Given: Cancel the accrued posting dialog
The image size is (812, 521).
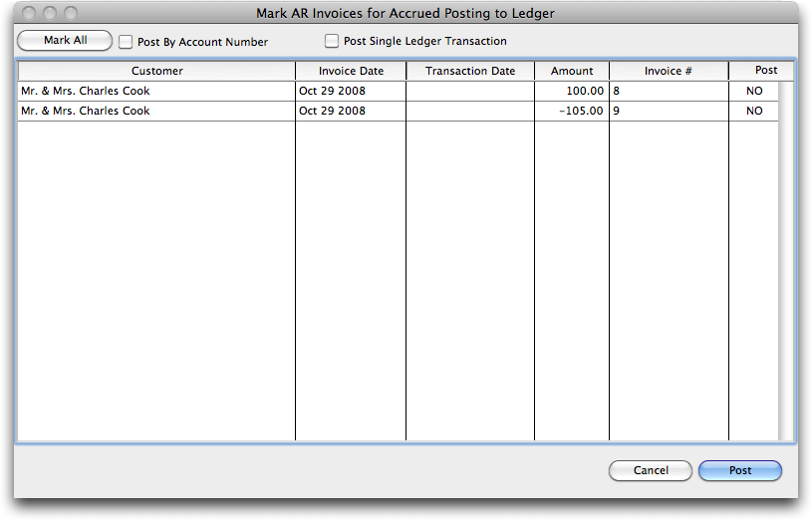Looking at the screenshot, I should [651, 470].
